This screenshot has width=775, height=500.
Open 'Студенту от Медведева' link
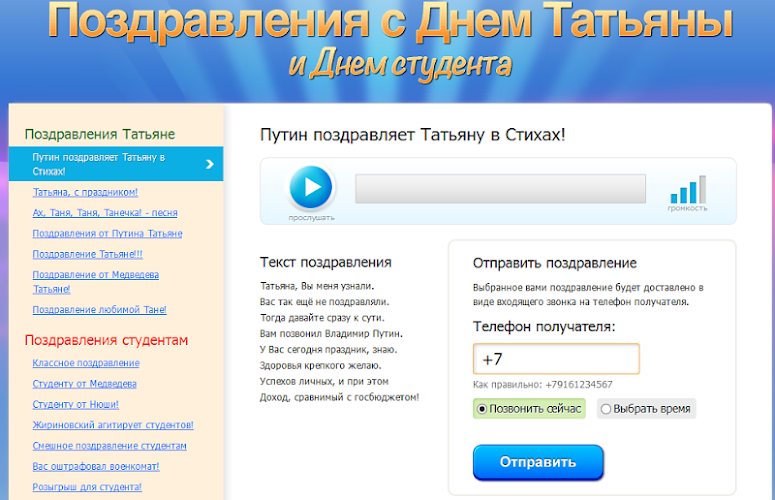(85, 383)
